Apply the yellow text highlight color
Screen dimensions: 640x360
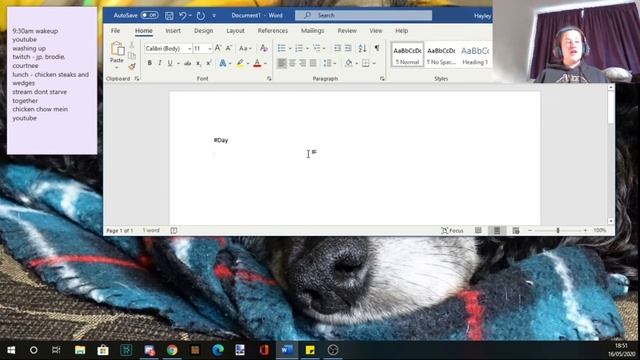pos(240,63)
